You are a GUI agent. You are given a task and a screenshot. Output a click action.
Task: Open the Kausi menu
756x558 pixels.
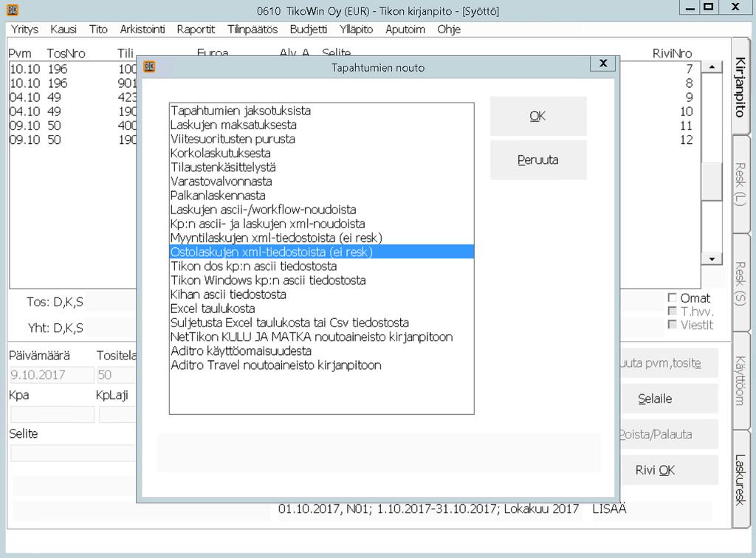point(63,30)
